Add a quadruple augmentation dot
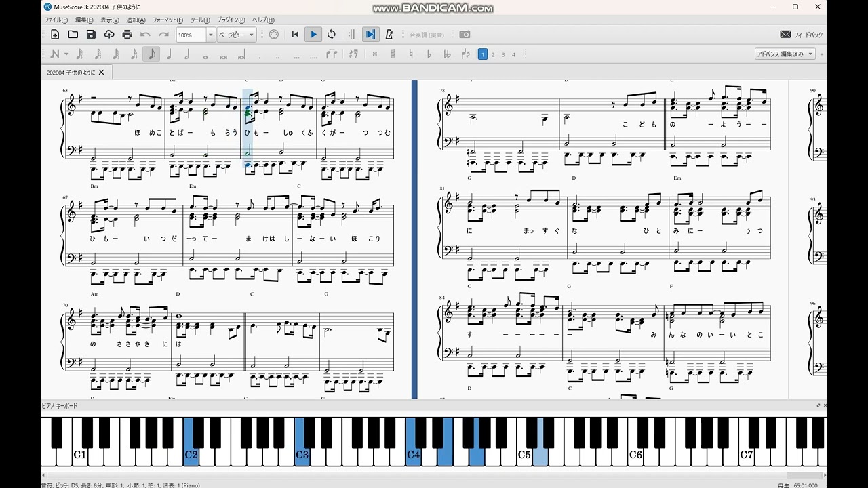This screenshot has height=488, width=868. click(x=313, y=57)
